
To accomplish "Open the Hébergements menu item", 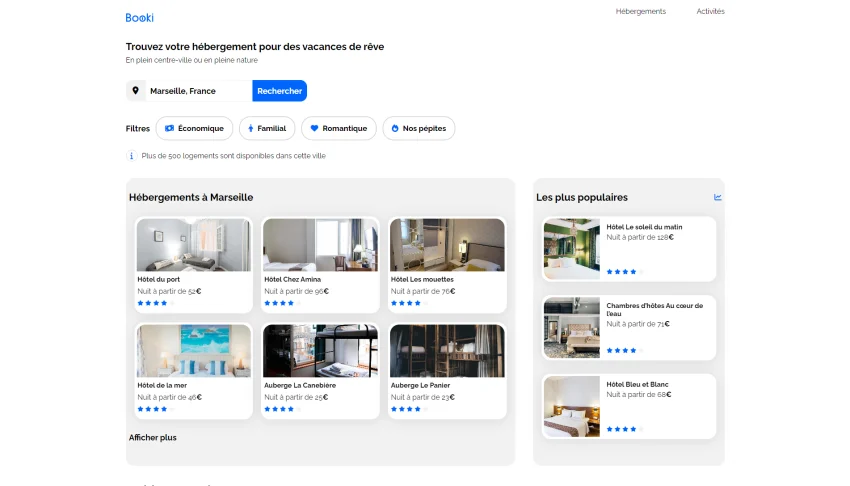I will coord(640,11).
